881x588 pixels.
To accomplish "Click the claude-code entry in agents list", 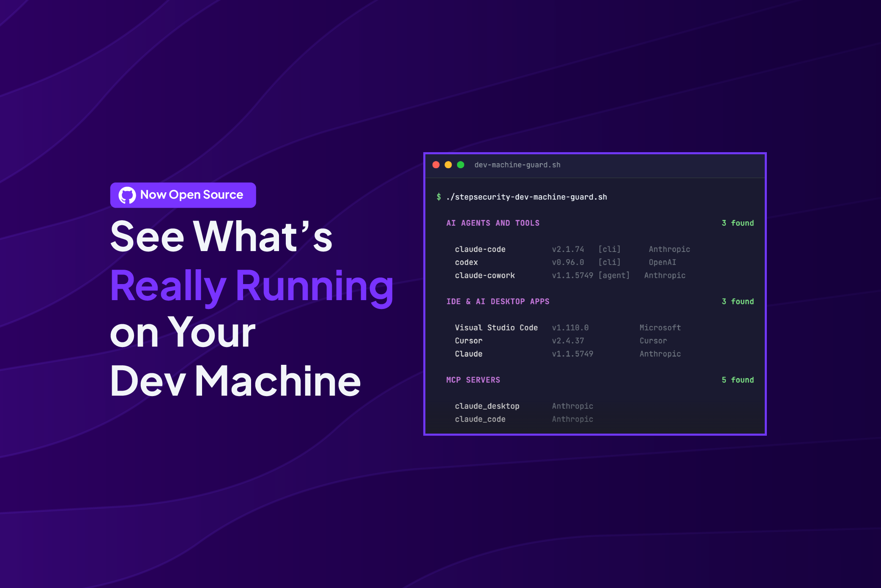I will point(480,249).
